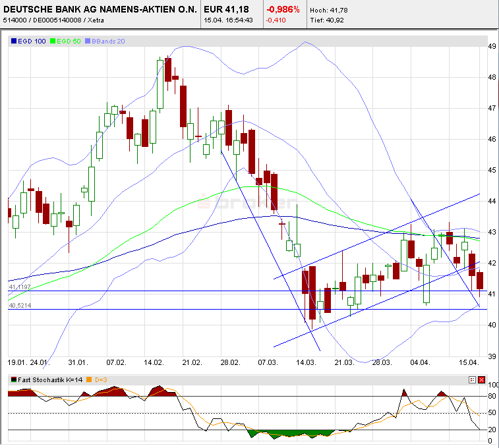Click the DEUTSCHE BANK AG NAMENS-AKTIEN title

[x=100, y=9]
